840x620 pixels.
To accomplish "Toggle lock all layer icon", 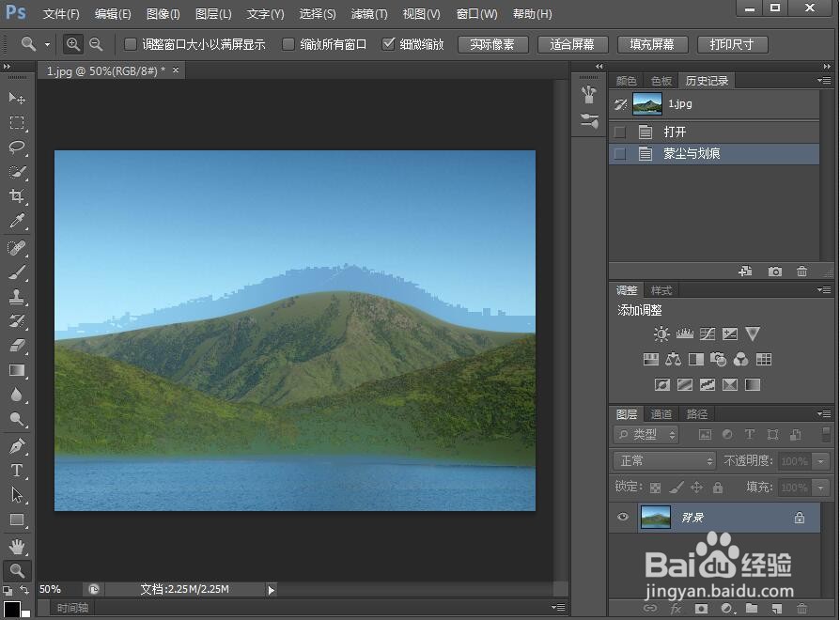I will pyautogui.click(x=718, y=488).
